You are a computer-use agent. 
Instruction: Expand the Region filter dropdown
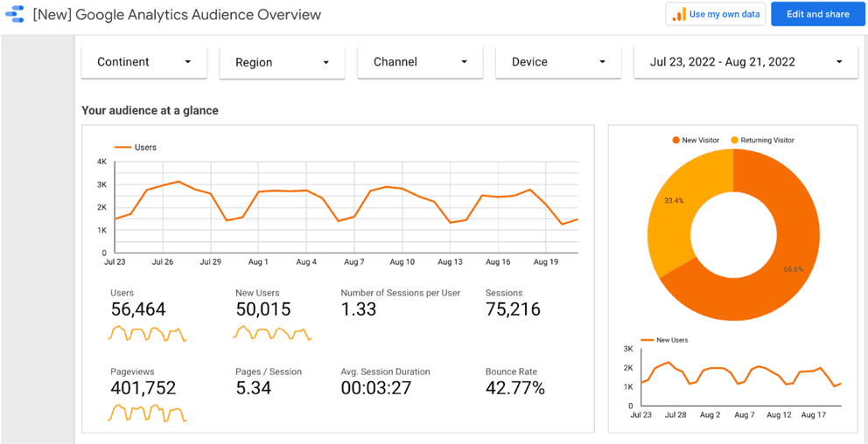click(x=282, y=63)
